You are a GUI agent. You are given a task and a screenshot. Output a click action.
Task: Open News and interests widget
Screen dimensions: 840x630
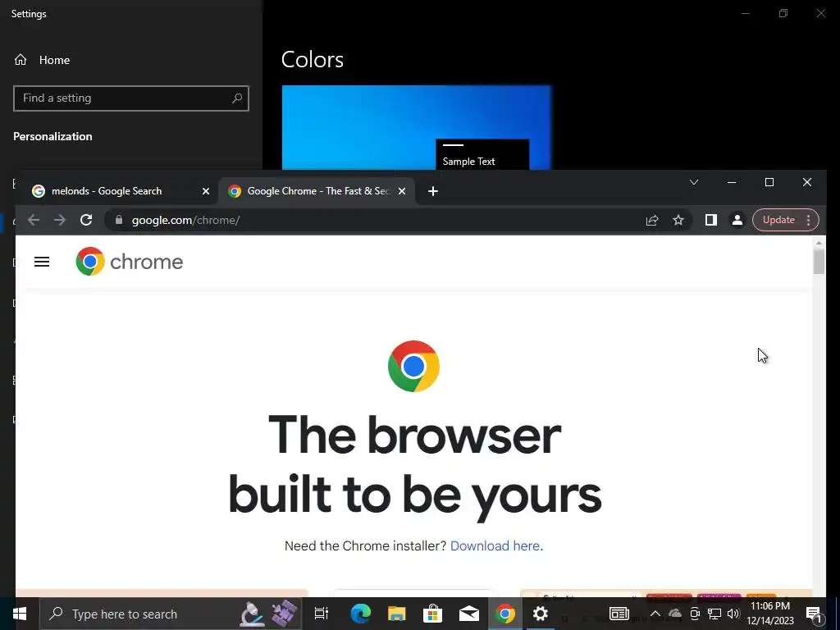coord(619,614)
